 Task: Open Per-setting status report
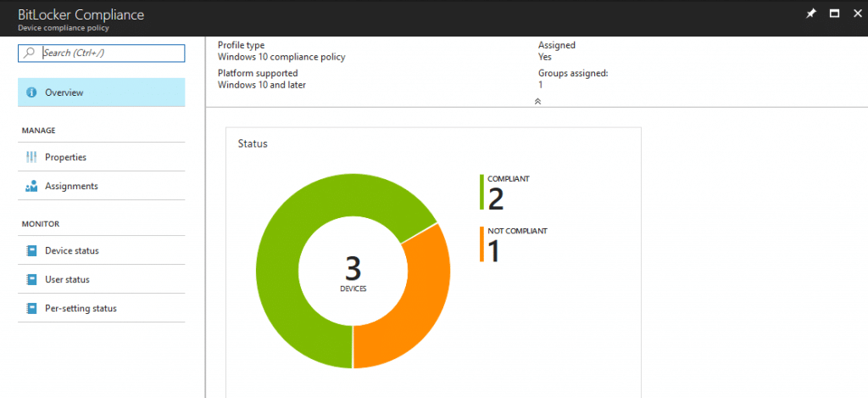[102, 308]
